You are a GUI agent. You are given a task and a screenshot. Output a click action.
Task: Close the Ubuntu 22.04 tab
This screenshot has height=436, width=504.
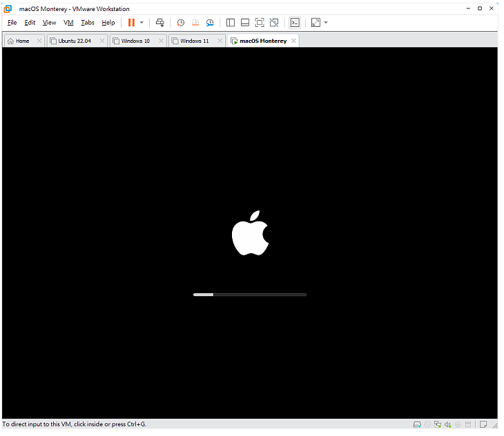(103, 41)
